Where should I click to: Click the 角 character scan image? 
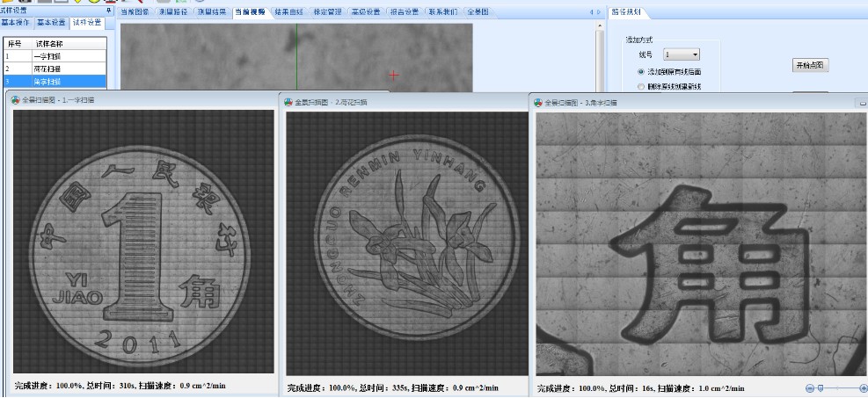coord(701,244)
